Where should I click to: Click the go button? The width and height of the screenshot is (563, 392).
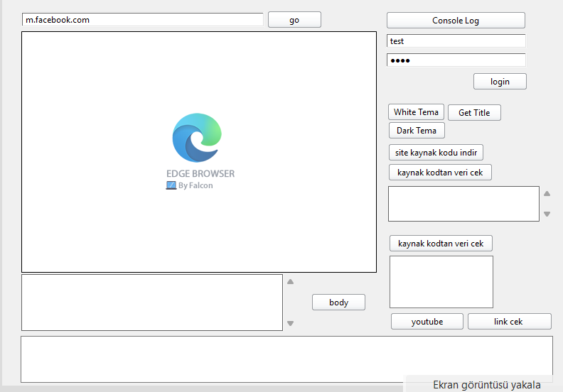294,20
